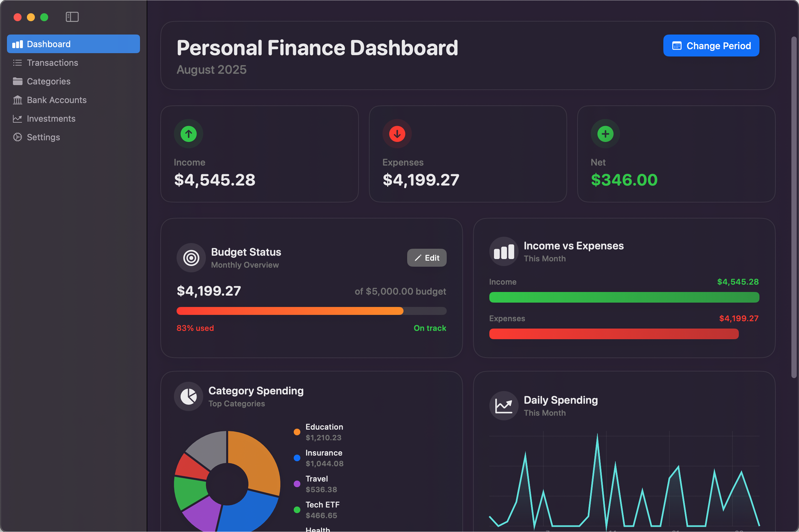Click the budget usage progress bar
Viewport: 799px width, 532px height.
pos(311,311)
